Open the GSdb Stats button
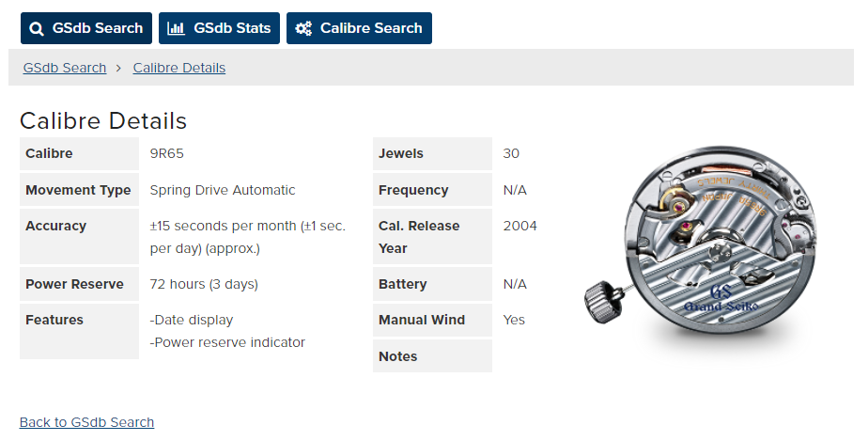Viewport: 868px width, 441px height. 219,28
